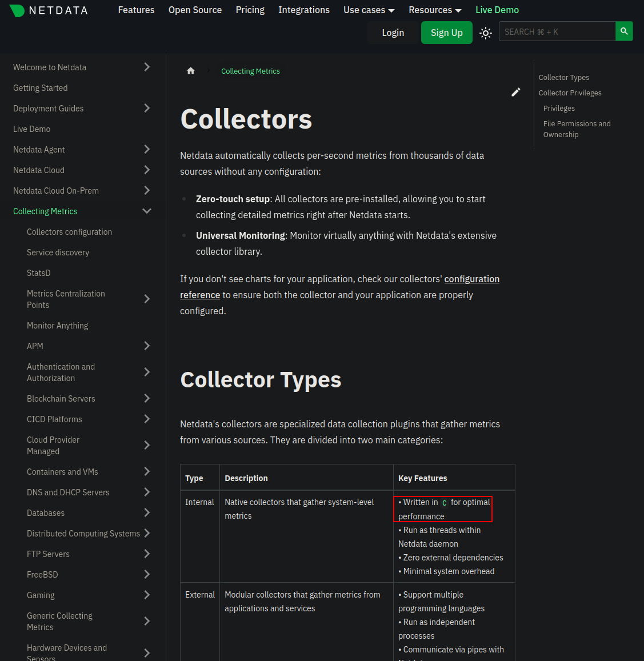Expand Blockchain Servers chevron

(x=147, y=398)
